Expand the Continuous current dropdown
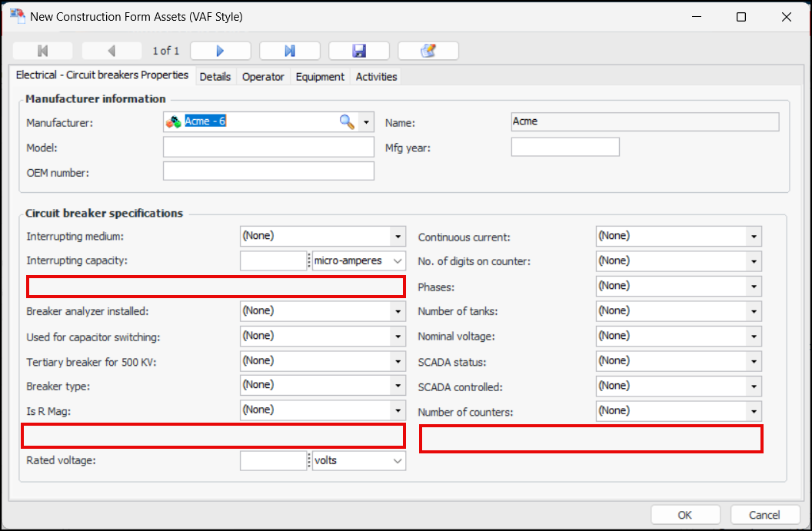The image size is (812, 531). pos(754,237)
